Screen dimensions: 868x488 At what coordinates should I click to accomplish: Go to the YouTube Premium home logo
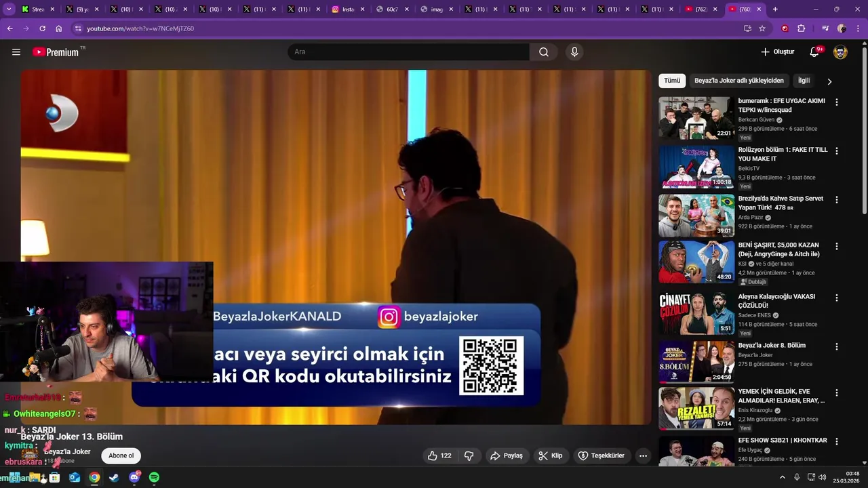56,52
